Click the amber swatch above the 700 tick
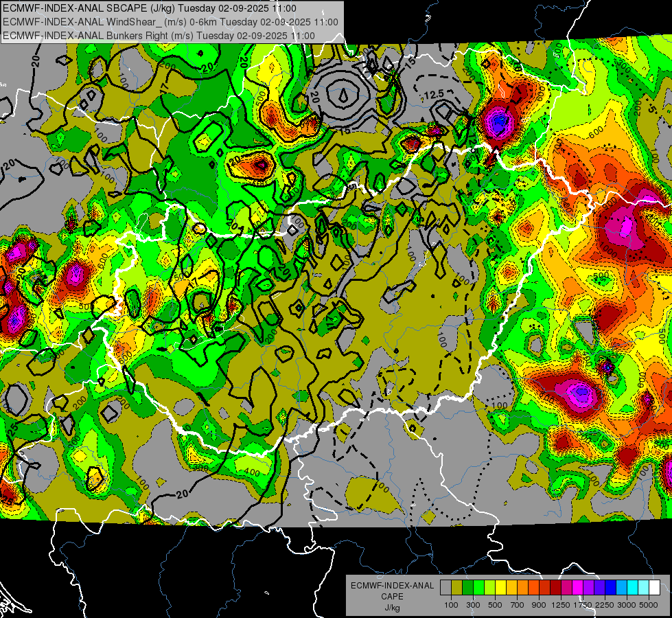Image resolution: width=672 pixels, height=618 pixels. (x=511, y=587)
